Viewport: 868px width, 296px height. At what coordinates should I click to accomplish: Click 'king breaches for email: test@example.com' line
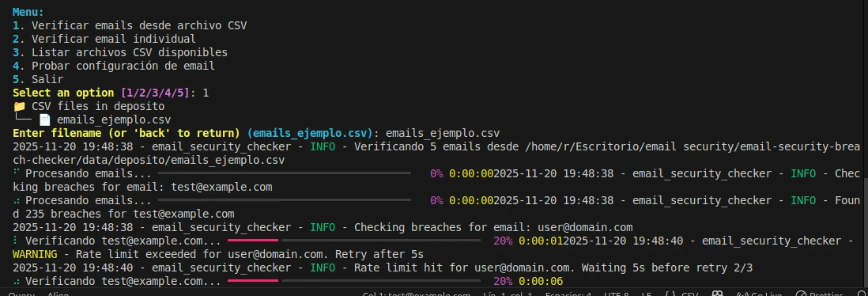point(142,187)
